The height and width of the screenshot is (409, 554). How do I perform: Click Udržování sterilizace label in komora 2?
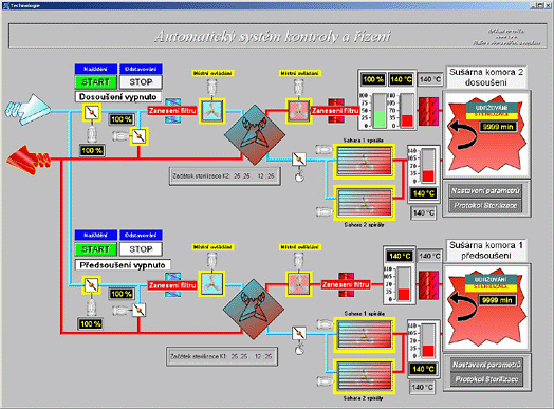click(492, 111)
